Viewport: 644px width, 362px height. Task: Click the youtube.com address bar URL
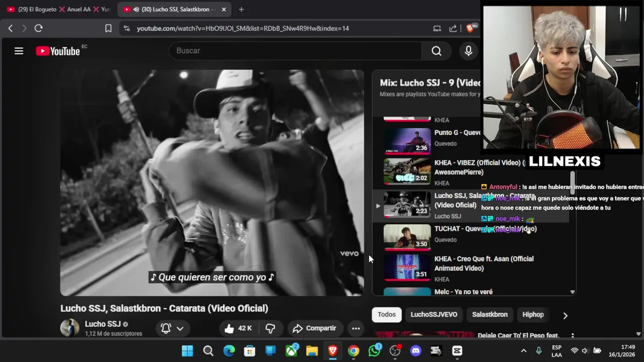click(x=243, y=28)
